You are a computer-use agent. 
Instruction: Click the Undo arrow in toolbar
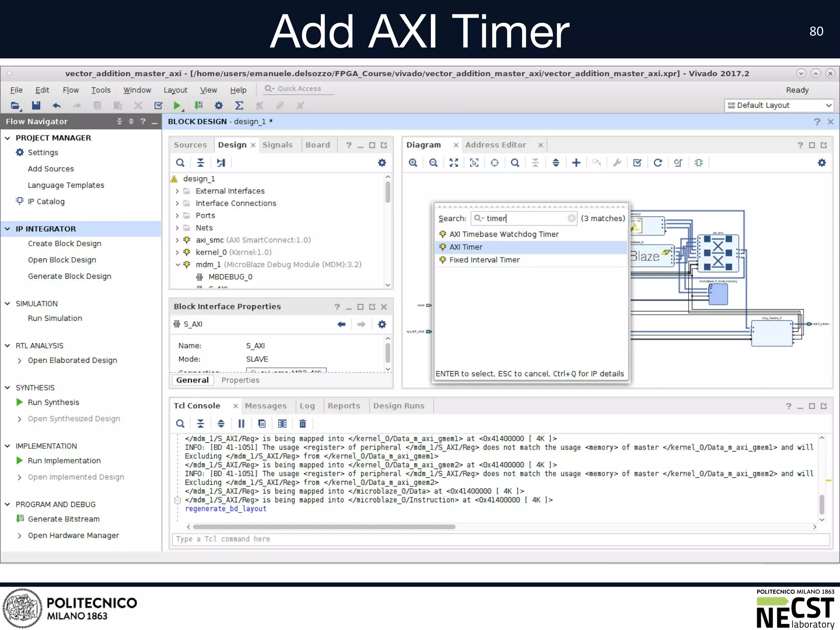pyautogui.click(x=57, y=105)
